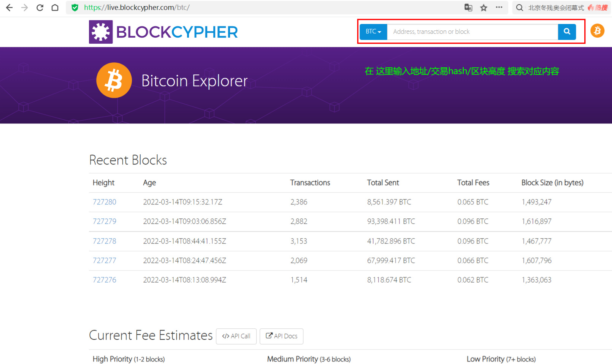Open the browser three-dots menu

click(x=499, y=7)
